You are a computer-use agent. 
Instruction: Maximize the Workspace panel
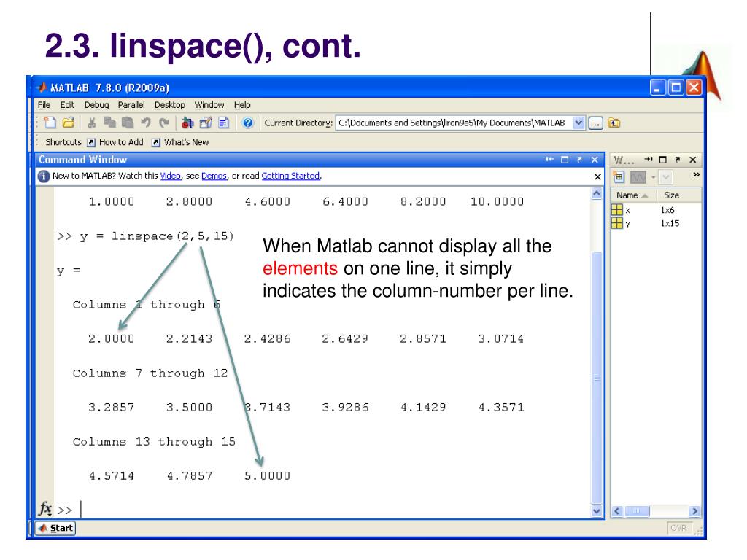pyautogui.click(x=662, y=160)
